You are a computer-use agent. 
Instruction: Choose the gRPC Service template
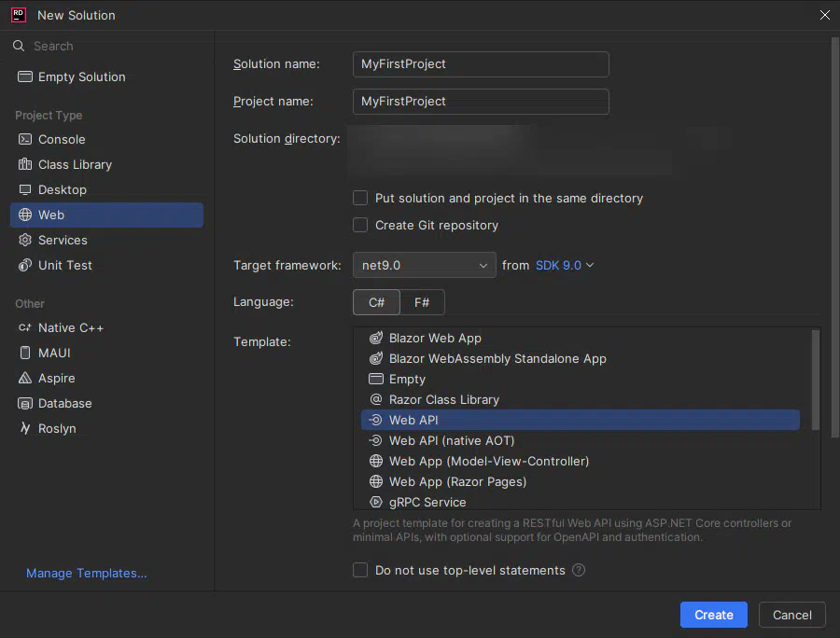tap(427, 502)
